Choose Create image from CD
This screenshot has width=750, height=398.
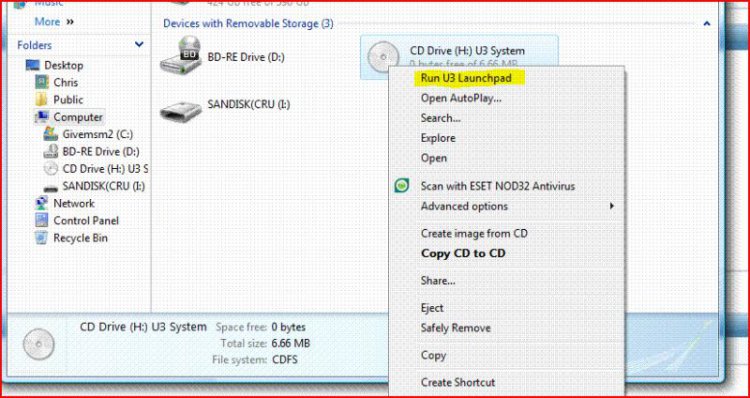click(474, 233)
